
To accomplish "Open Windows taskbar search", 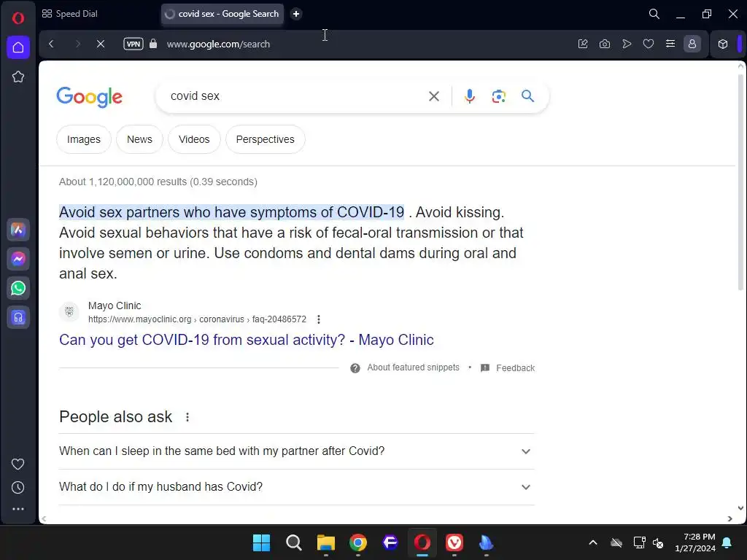I will [x=293, y=542].
